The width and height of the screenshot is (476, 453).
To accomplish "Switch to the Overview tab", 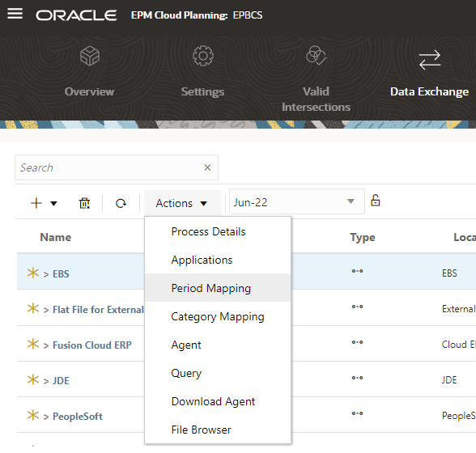I will pos(90,91).
